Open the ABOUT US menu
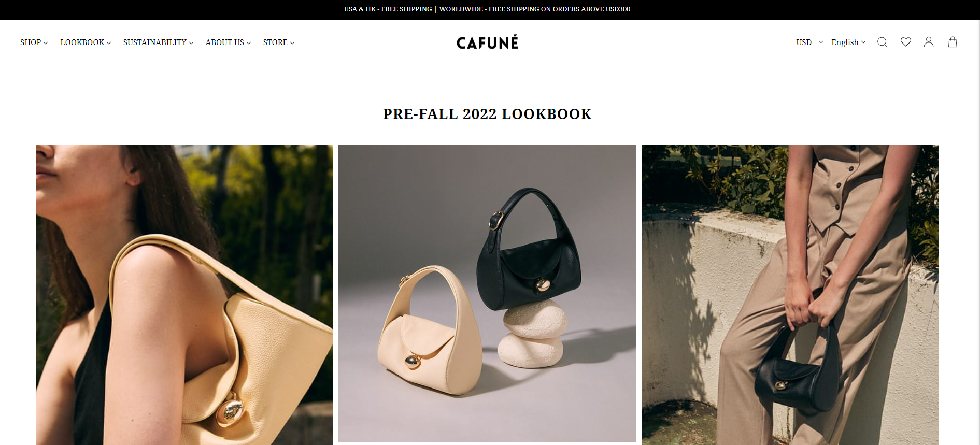Image resolution: width=980 pixels, height=445 pixels. point(228,42)
